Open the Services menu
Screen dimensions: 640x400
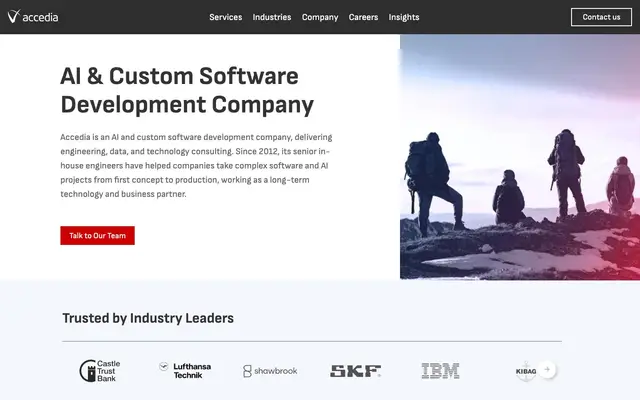[226, 17]
